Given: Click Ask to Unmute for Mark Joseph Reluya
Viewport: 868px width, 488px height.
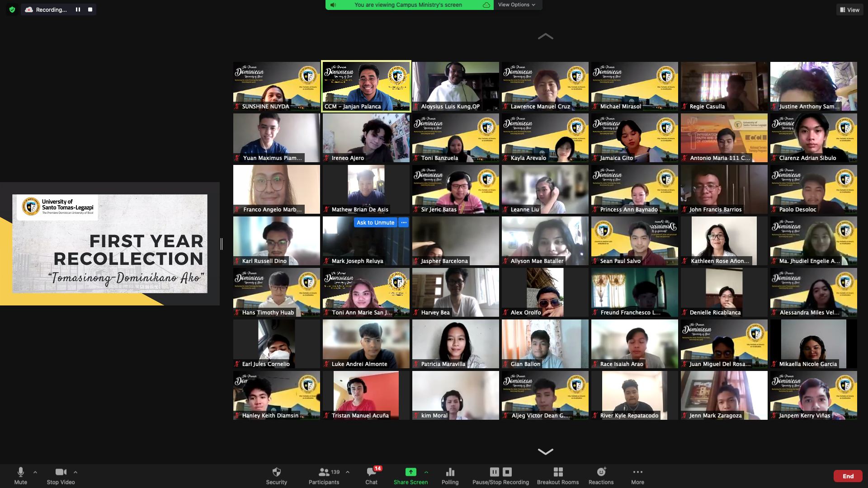Looking at the screenshot, I should 375,222.
